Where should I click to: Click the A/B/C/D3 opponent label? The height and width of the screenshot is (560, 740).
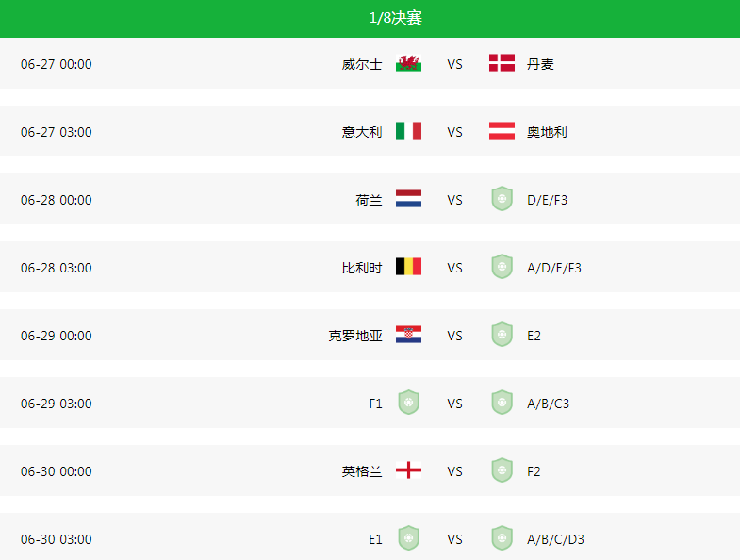tap(556, 540)
